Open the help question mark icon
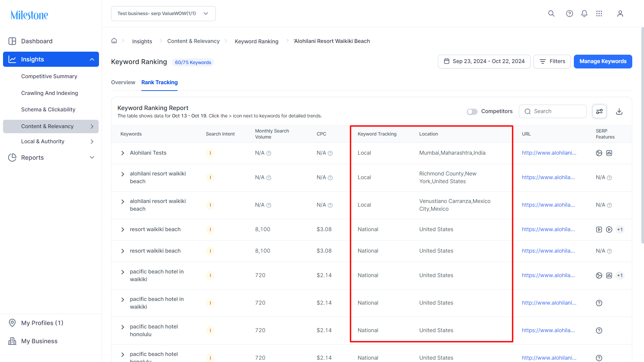This screenshot has width=644, height=362. click(x=569, y=13)
